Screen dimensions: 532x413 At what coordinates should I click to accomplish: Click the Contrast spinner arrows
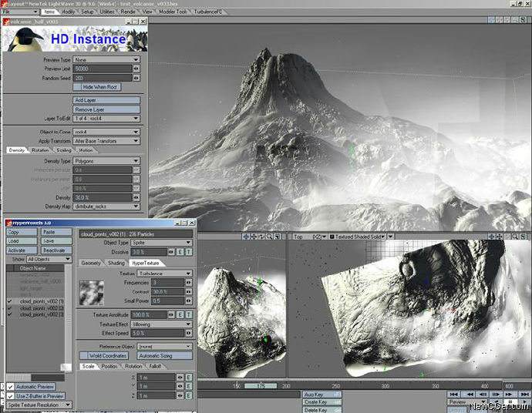[189, 291]
